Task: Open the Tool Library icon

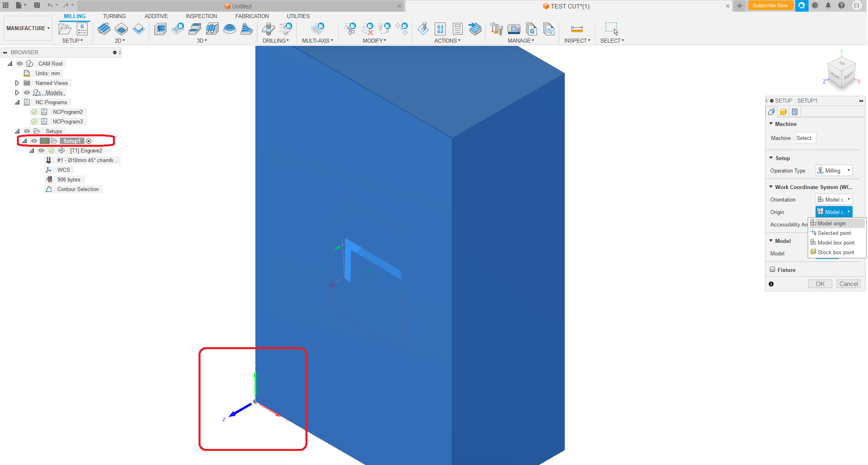Action: (x=496, y=29)
